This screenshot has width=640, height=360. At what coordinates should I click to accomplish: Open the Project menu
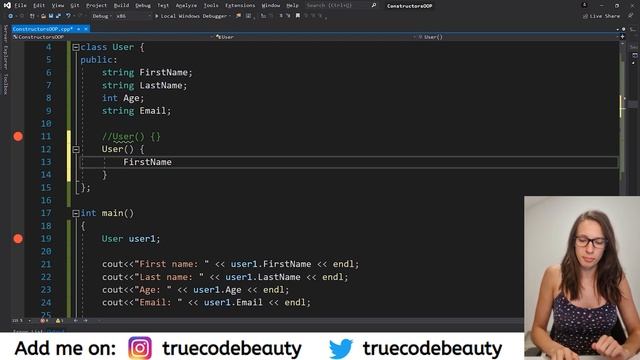point(96,6)
